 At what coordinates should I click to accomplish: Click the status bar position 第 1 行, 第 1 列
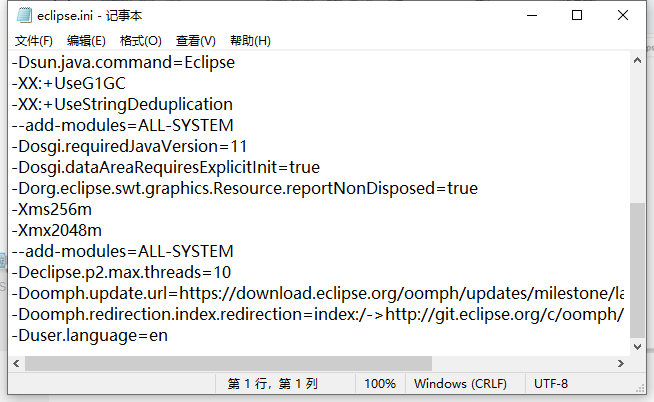pos(272,384)
